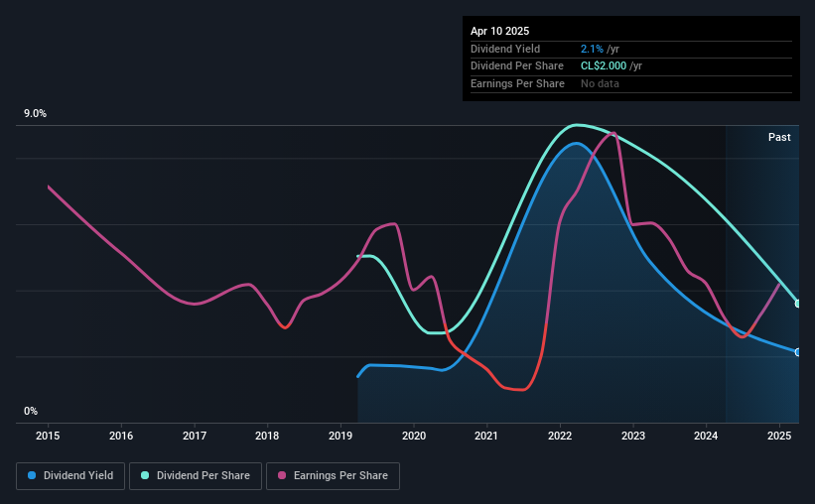Select the 2022 x-axis label
This screenshot has width=815, height=504.
560,436
